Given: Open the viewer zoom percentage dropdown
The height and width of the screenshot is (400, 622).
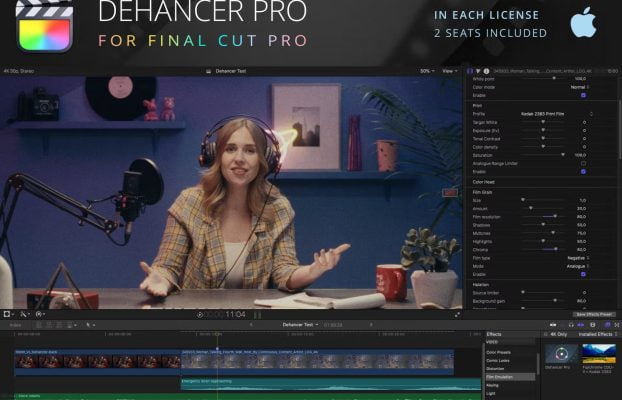Looking at the screenshot, I should pos(427,71).
